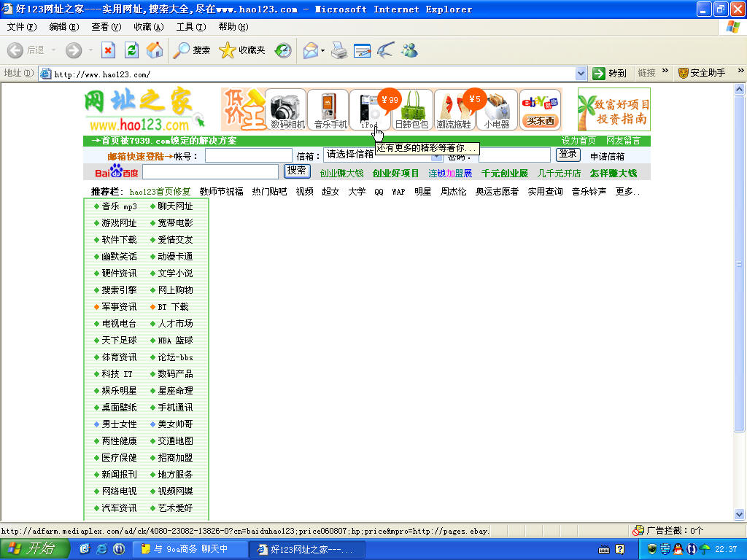Click the QQ penguin tray icon
747x560 pixels.
click(x=678, y=548)
